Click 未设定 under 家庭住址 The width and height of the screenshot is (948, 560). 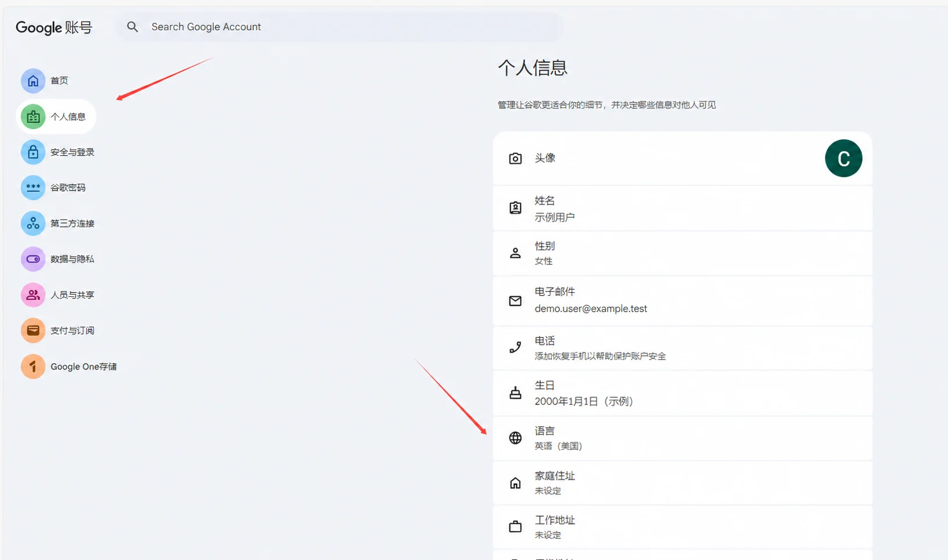pos(548,491)
